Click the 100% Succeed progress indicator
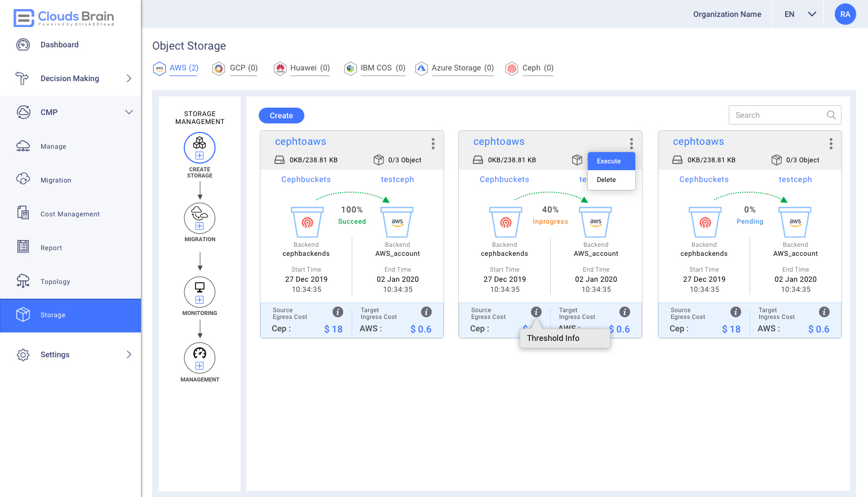Screen dimensions: 868x497 coord(352,215)
